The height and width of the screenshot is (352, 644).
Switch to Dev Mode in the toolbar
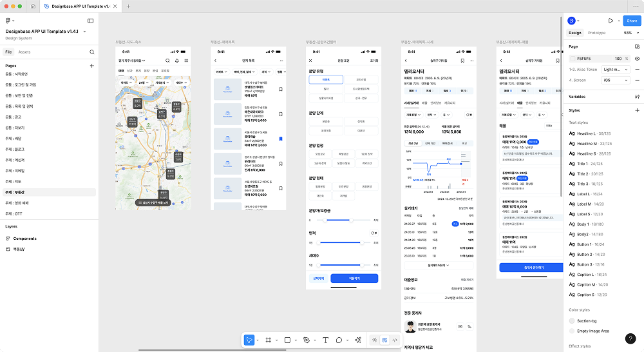pos(395,340)
